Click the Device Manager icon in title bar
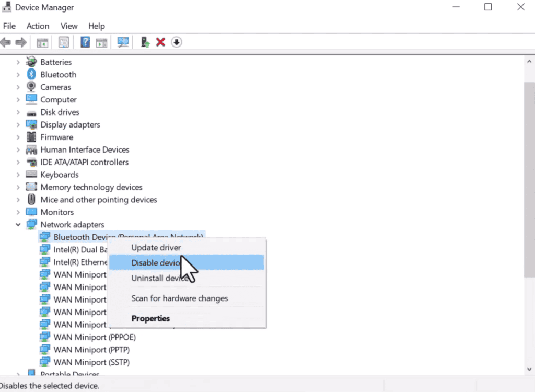Screen dimensions: 535x392 pos(6,7)
